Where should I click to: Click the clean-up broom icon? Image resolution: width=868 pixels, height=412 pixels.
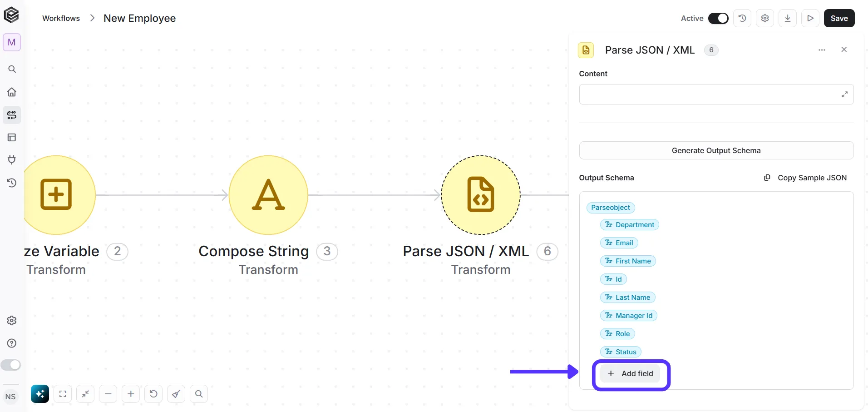coord(176,394)
